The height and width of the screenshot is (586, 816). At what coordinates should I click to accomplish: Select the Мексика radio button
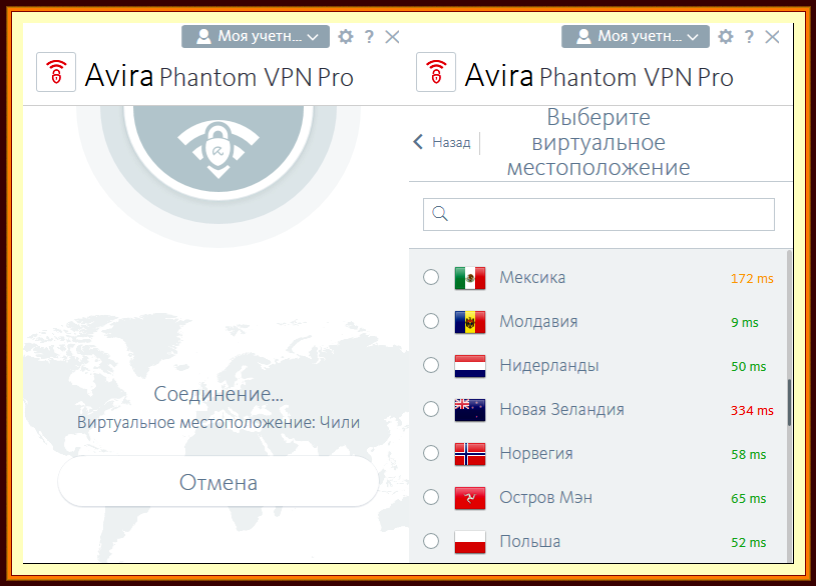tap(431, 277)
